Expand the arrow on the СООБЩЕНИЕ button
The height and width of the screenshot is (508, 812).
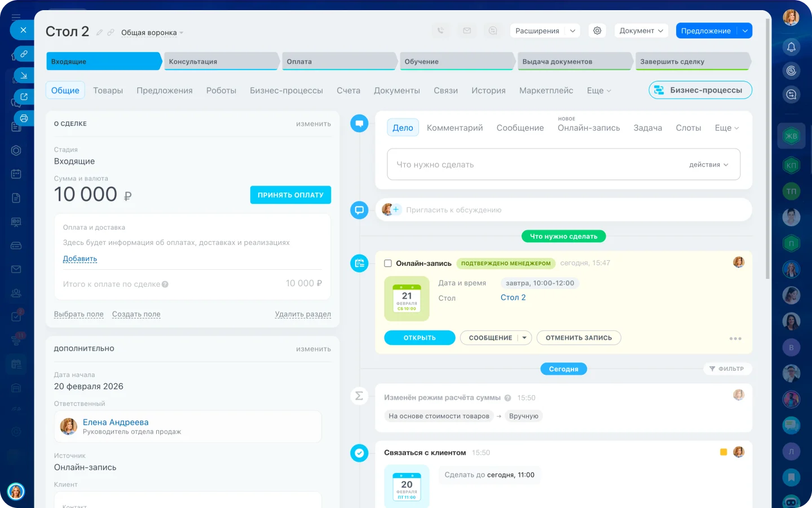click(x=524, y=338)
